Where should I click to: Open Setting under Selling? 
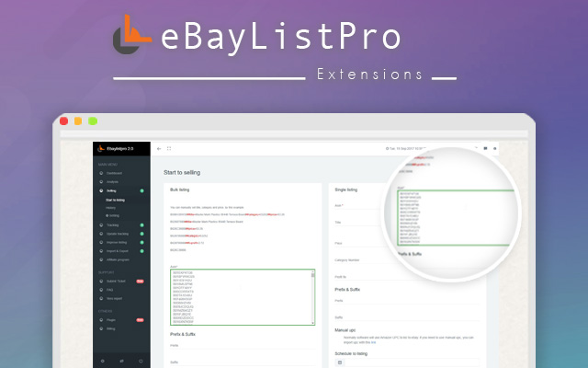(x=113, y=215)
